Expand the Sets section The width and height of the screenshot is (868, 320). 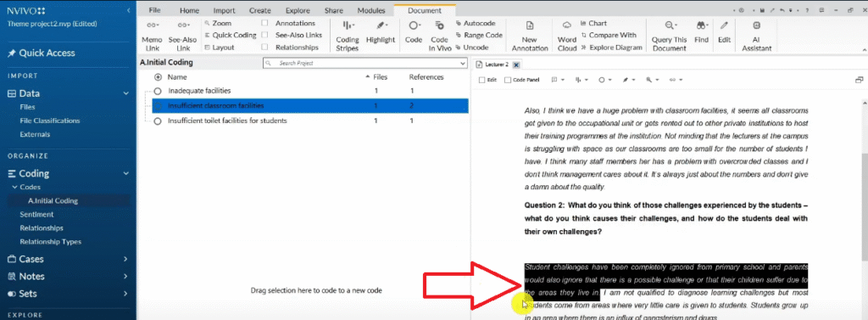click(x=126, y=294)
